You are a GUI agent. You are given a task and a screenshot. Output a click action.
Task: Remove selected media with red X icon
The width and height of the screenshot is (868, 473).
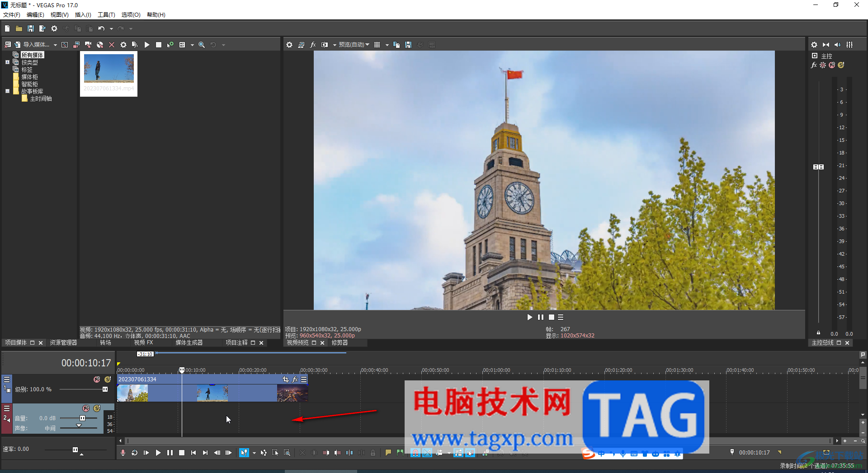tap(112, 45)
